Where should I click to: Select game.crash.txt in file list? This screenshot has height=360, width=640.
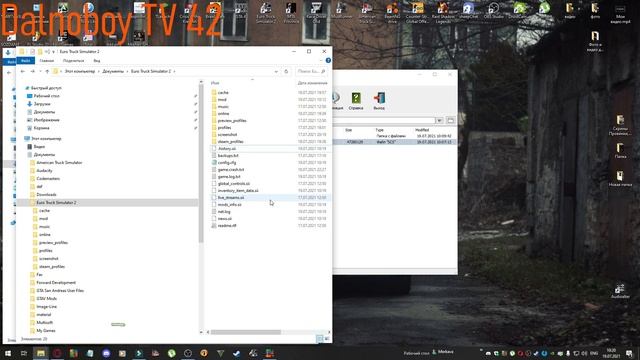pos(231,169)
